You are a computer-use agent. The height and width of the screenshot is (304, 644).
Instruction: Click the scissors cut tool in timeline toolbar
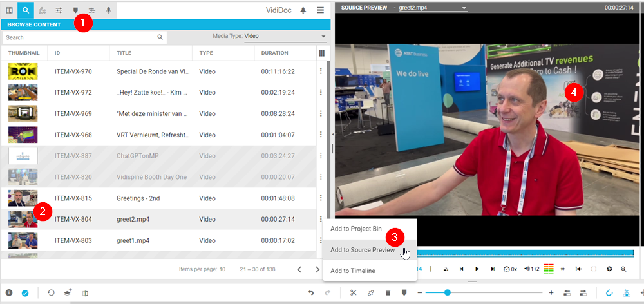354,293
